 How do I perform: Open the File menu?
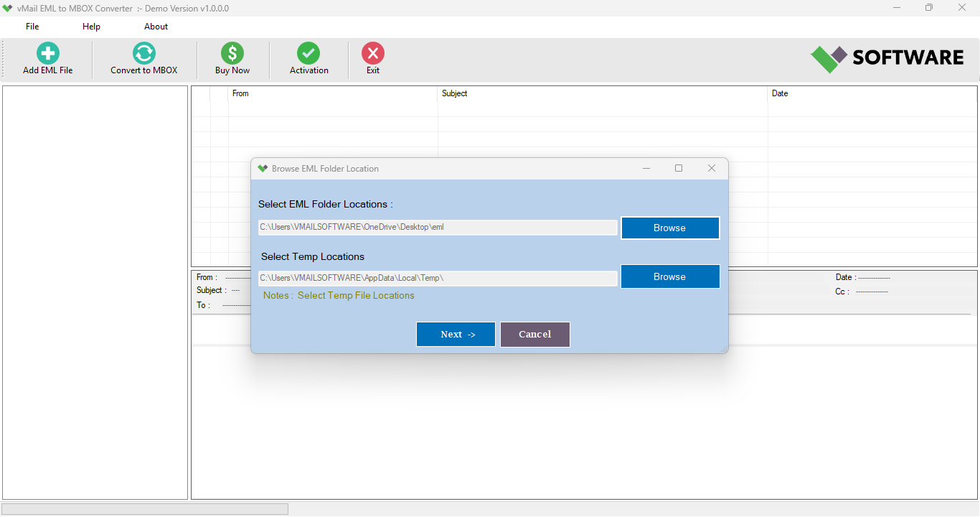(32, 26)
